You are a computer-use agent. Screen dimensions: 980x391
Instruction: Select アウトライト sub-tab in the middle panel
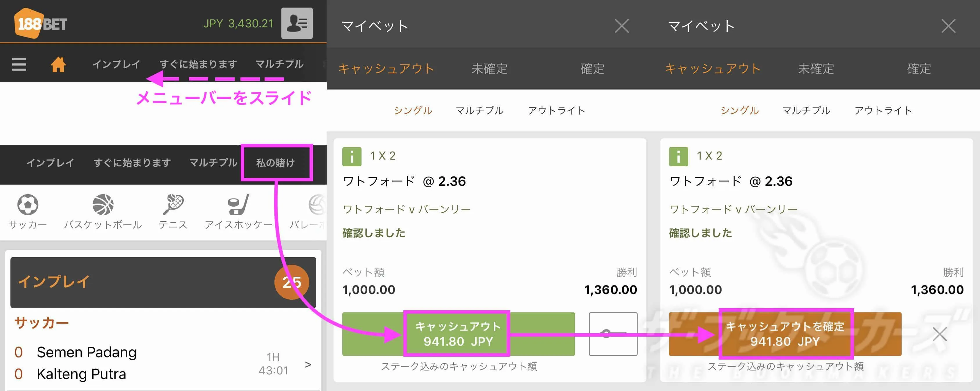pyautogui.click(x=557, y=110)
